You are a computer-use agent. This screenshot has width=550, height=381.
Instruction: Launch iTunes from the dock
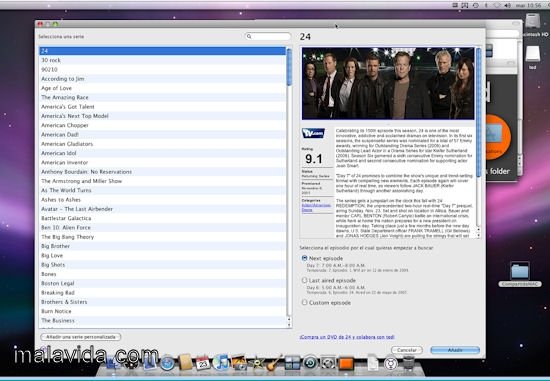click(x=221, y=362)
